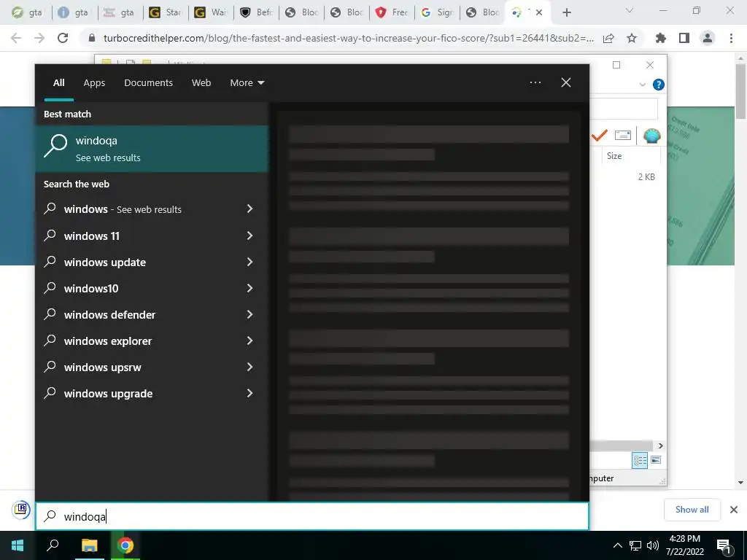The width and height of the screenshot is (747, 560).
Task: Open File Explorer from the taskbar
Action: pyautogui.click(x=89, y=545)
